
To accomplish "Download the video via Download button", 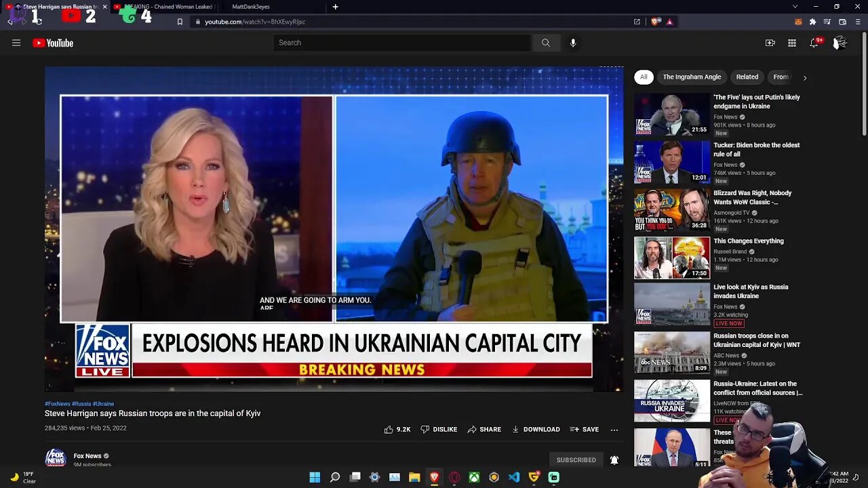I will point(536,429).
